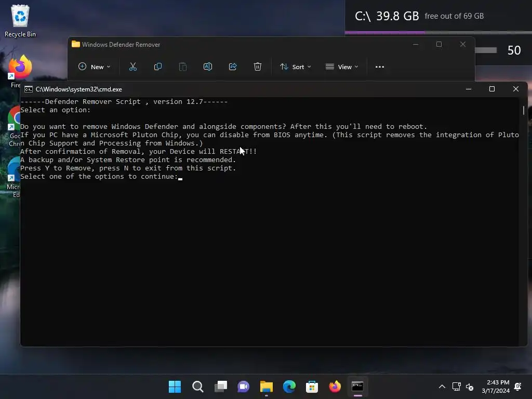
Task: Open the New dropdown in Windows Defender Remover window
Action: click(x=95, y=67)
